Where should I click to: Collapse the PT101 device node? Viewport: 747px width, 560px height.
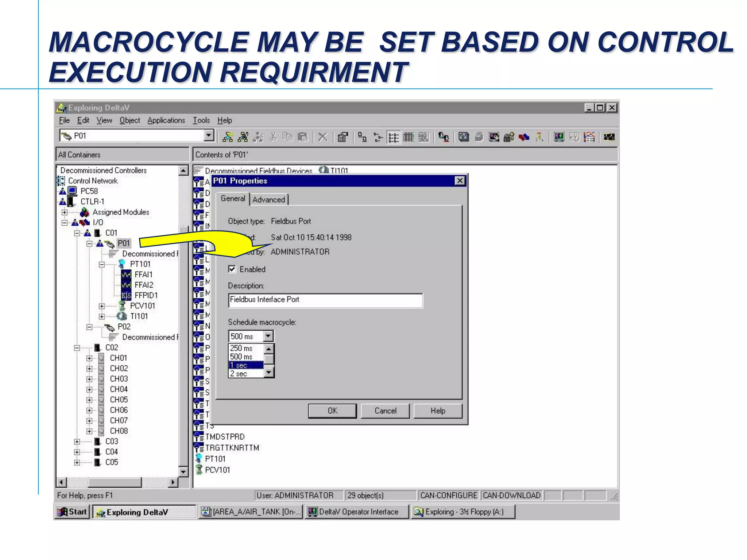coord(102,264)
